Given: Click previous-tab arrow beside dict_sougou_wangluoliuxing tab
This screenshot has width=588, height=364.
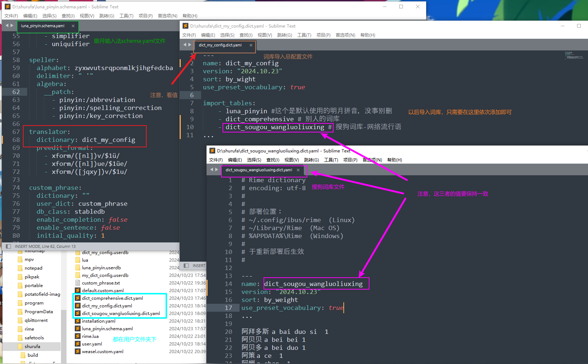Looking at the screenshot, I should pyautogui.click(x=212, y=170).
